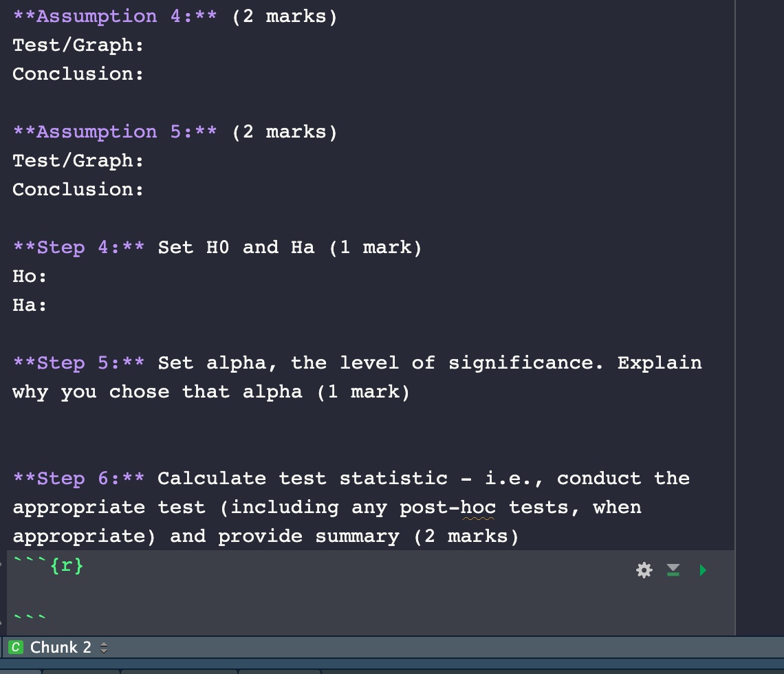Place cursor on the Ha: line
Image resolution: width=784 pixels, height=674 pixels.
(x=28, y=305)
